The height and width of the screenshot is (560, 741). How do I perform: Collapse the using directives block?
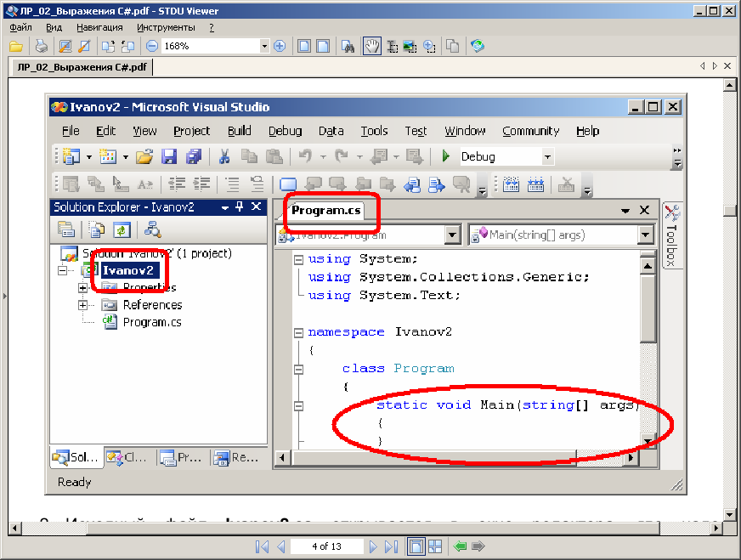298,260
